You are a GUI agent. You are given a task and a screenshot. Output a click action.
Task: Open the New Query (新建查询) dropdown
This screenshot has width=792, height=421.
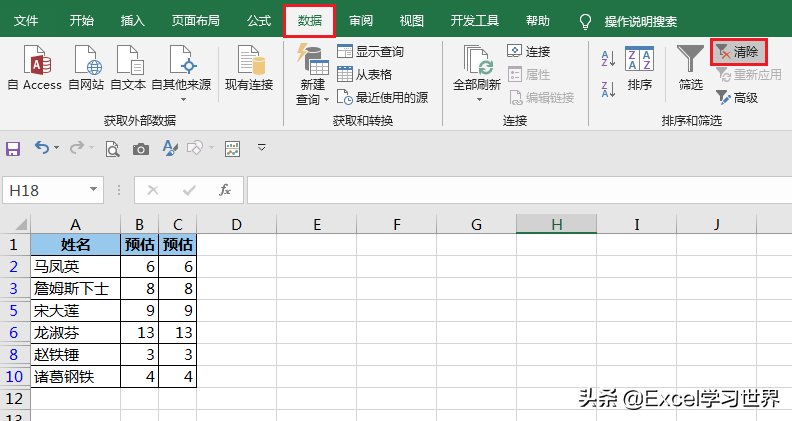313,74
